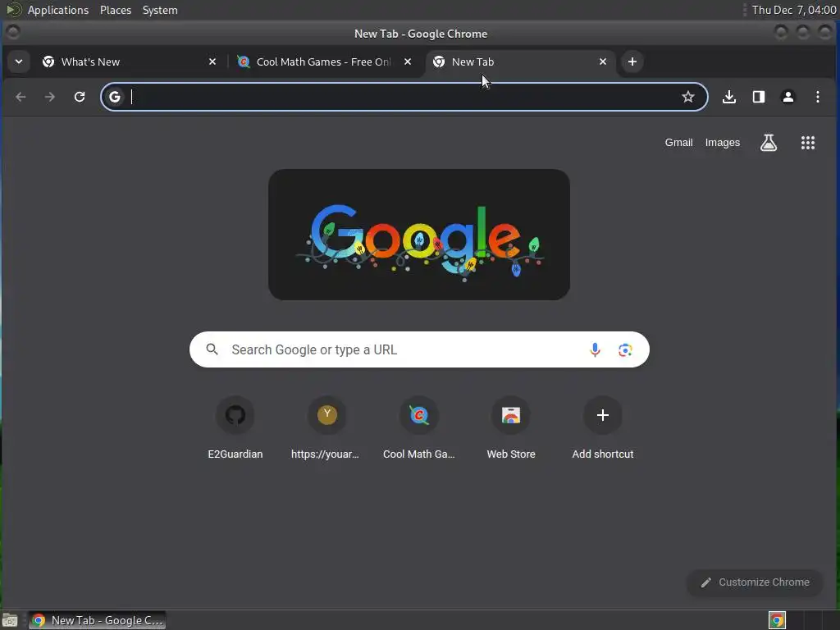
Task: Open the E2Guardian shortcut
Action: click(x=235, y=428)
